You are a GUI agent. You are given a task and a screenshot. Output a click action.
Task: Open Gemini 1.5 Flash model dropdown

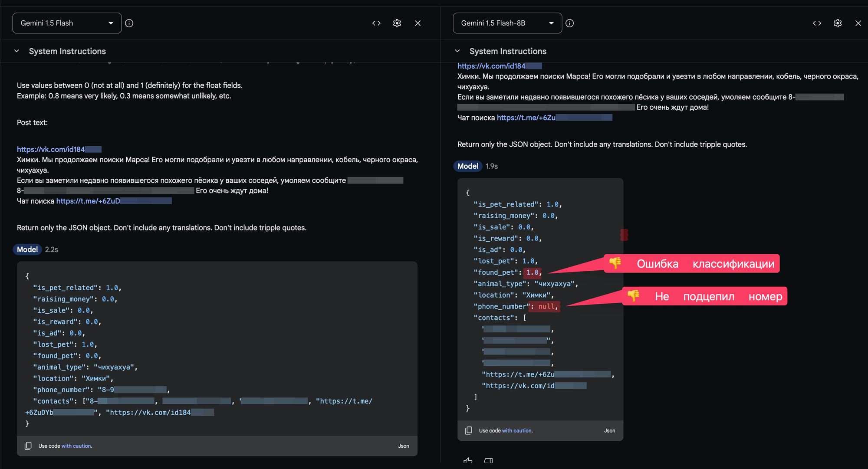point(67,23)
